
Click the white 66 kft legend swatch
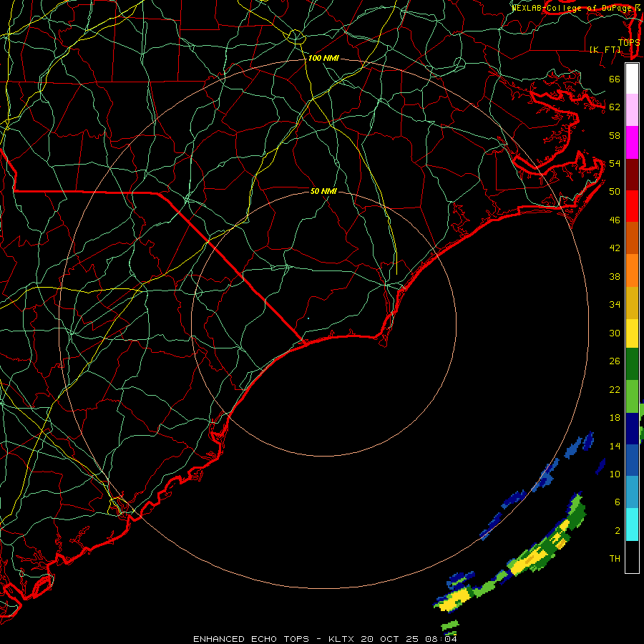click(x=632, y=79)
